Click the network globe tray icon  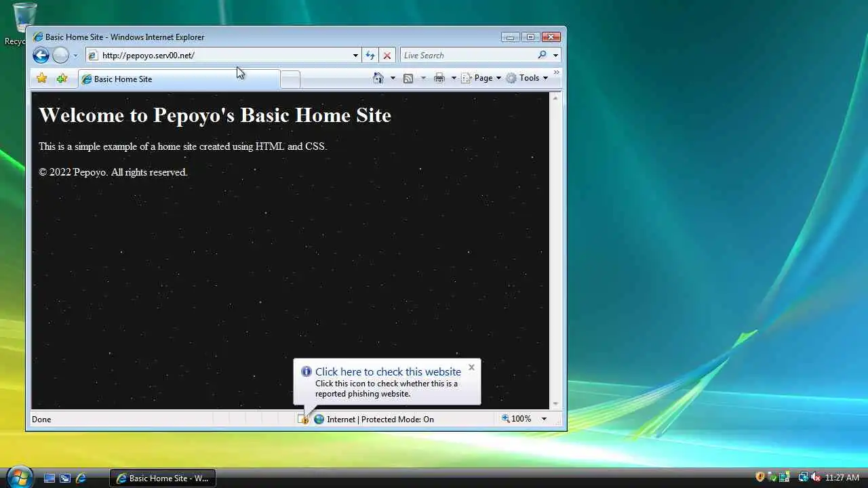click(x=803, y=477)
